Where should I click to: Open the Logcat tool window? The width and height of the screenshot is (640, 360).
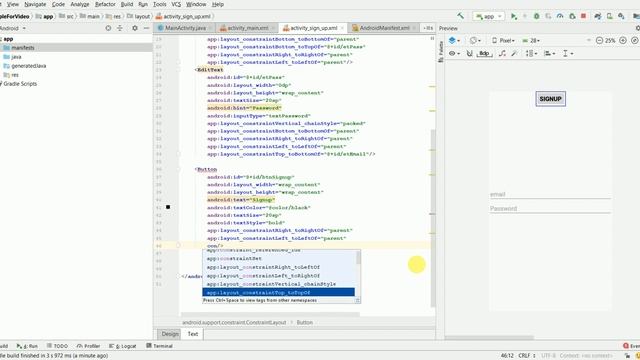pos(123,346)
